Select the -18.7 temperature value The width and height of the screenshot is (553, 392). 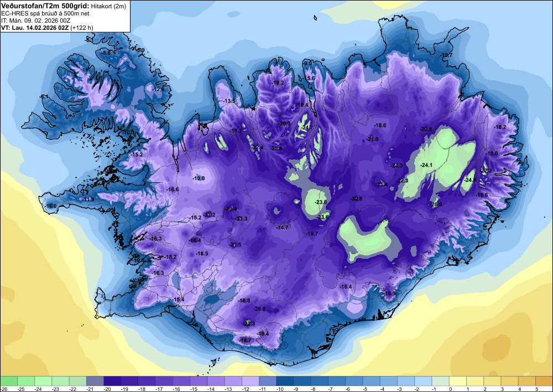(246, 340)
